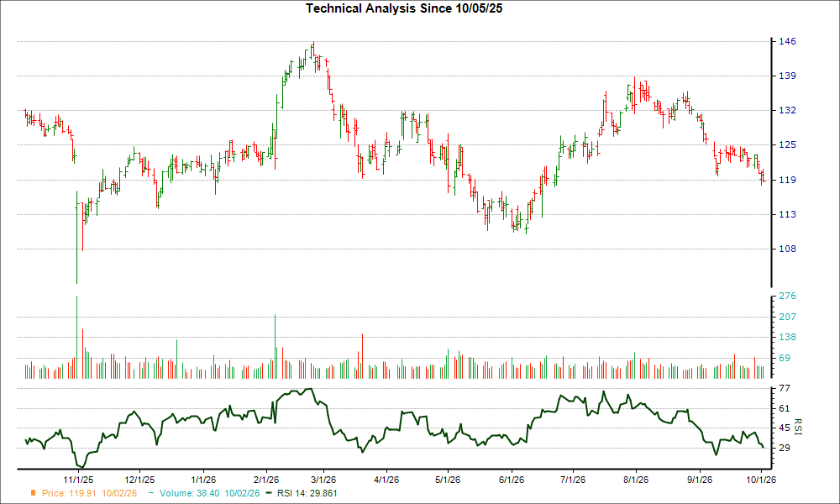The width and height of the screenshot is (840, 504).
Task: Click the long green price bar dropping below 108
Action: pyautogui.click(x=76, y=237)
